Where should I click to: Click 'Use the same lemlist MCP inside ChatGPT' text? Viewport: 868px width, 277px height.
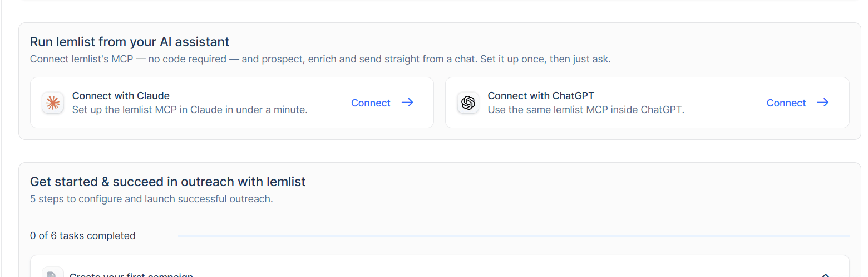(586, 110)
